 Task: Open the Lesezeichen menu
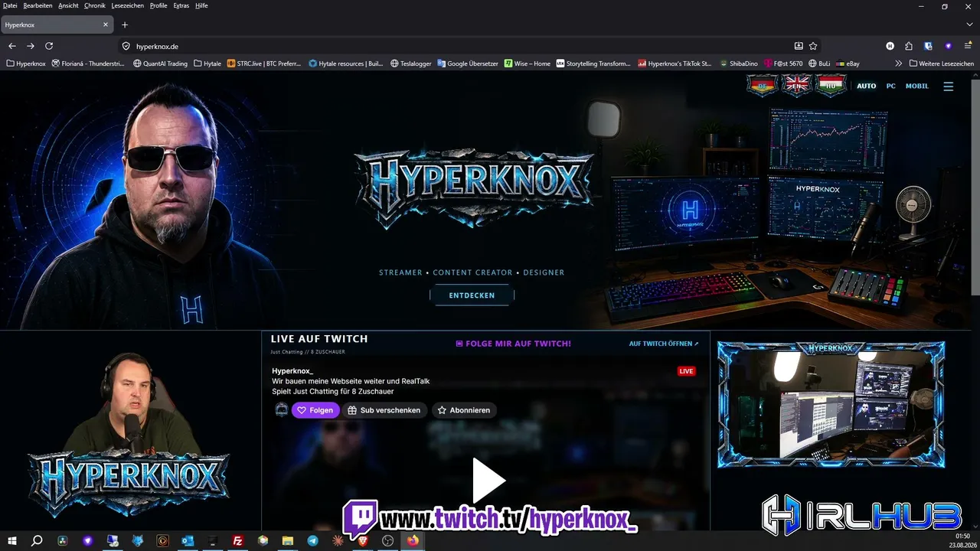[x=129, y=5]
